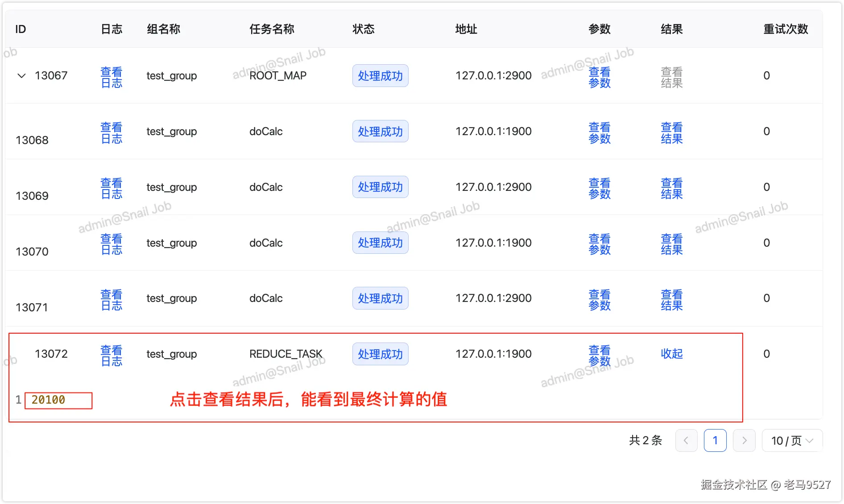
Task: Click 处理成功 status tag for row 13068
Action: (x=381, y=131)
